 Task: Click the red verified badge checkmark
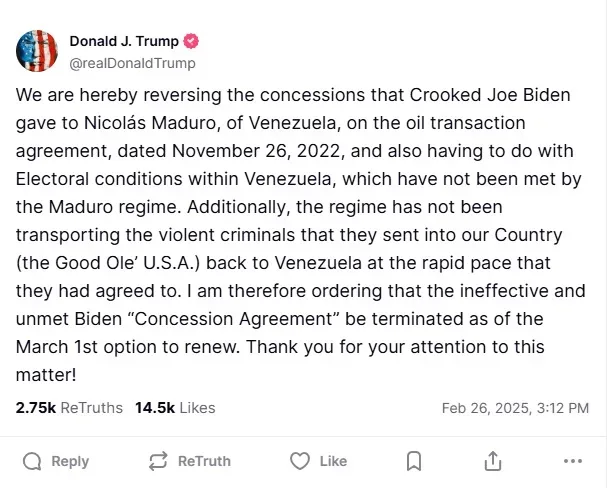tap(191, 42)
